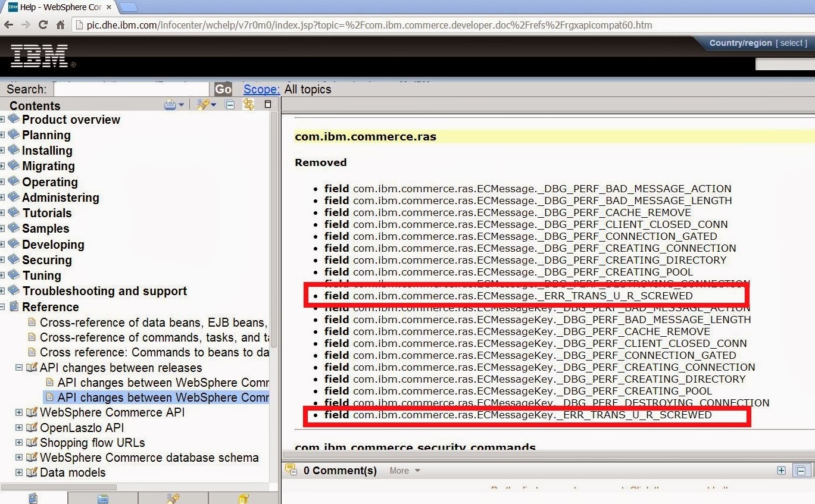Open Troubleshooting and support topic

click(x=105, y=291)
